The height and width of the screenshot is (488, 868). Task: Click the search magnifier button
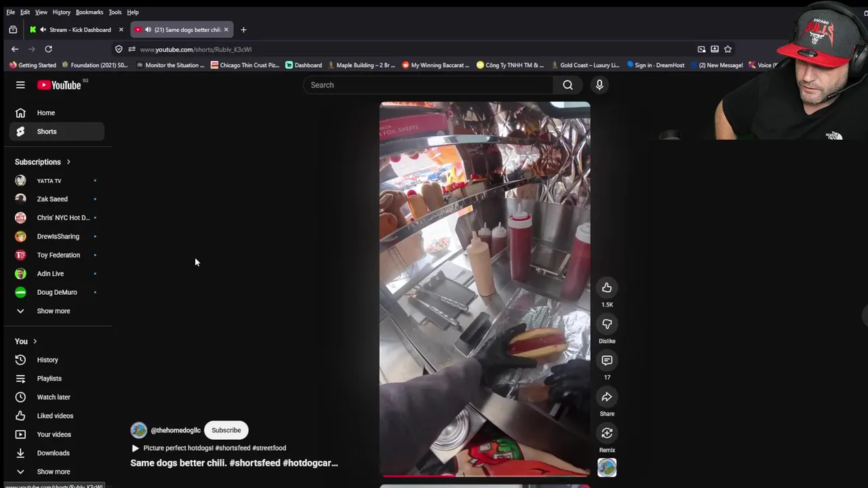pyautogui.click(x=568, y=85)
